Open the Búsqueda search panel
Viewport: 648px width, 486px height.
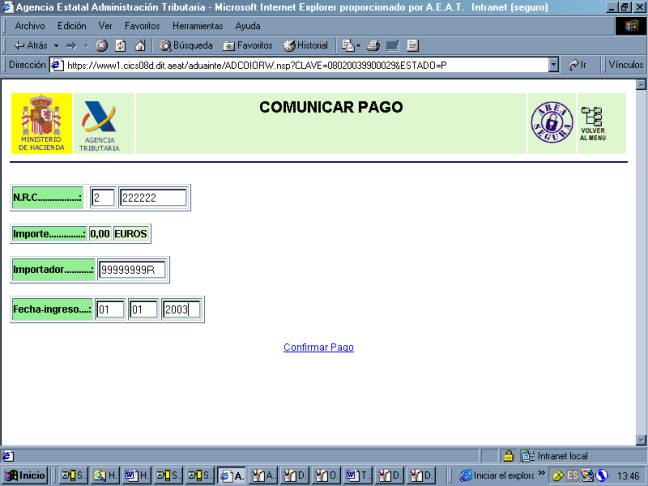coord(185,45)
